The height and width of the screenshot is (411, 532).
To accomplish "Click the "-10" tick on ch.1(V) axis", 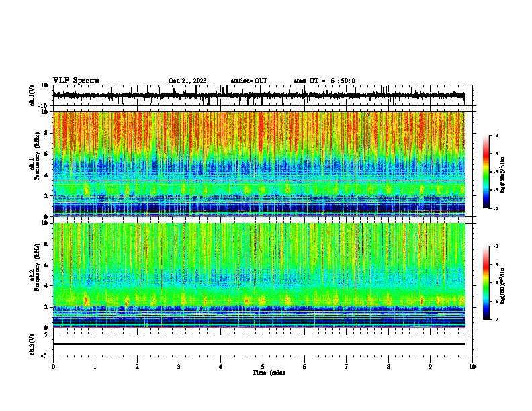I will click(43, 106).
